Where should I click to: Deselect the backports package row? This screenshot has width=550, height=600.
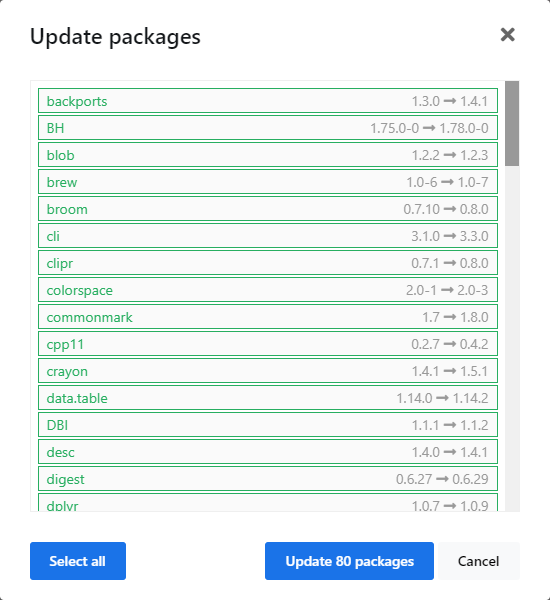point(268,101)
